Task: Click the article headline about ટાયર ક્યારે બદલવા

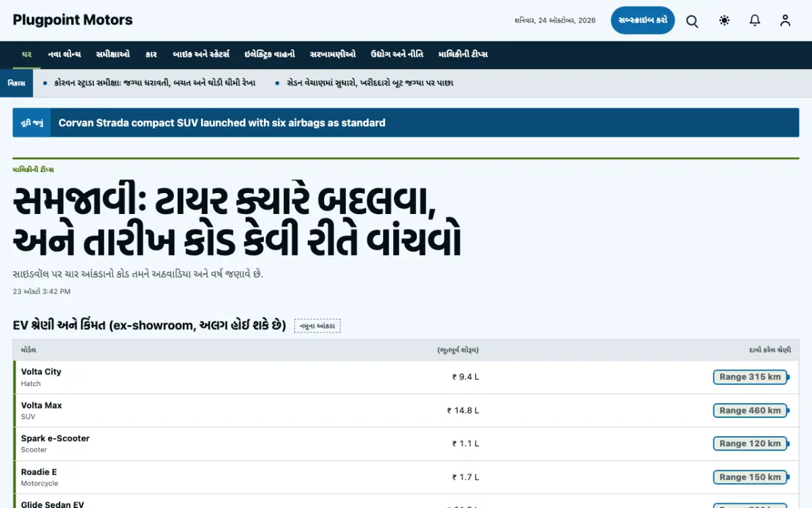Action: (x=237, y=221)
